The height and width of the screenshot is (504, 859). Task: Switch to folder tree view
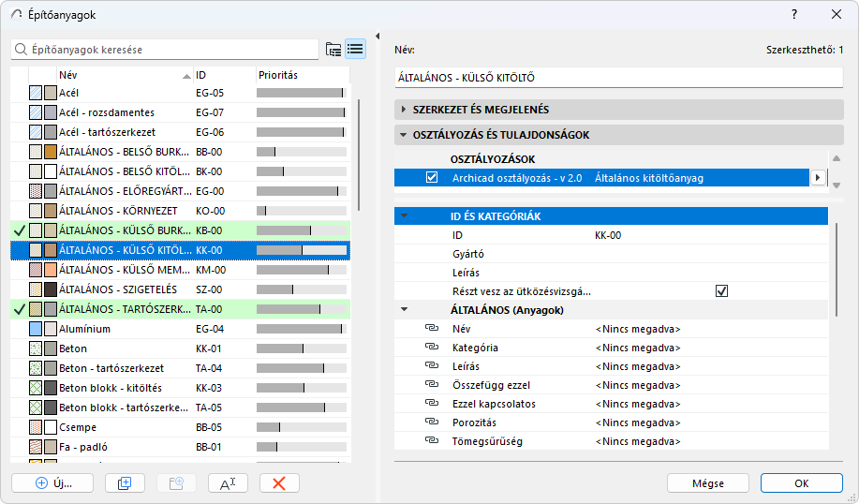coord(333,50)
